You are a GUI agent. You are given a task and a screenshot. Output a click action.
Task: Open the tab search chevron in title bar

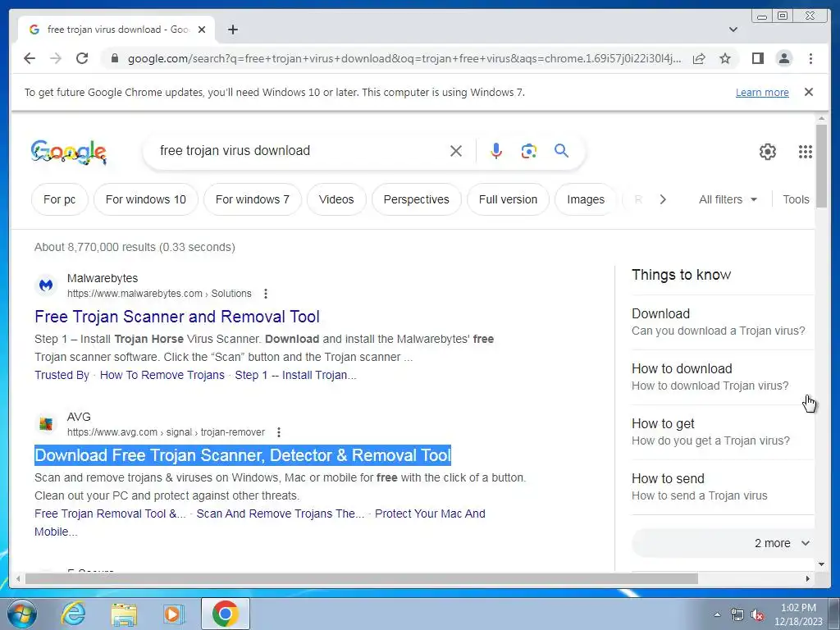point(733,30)
